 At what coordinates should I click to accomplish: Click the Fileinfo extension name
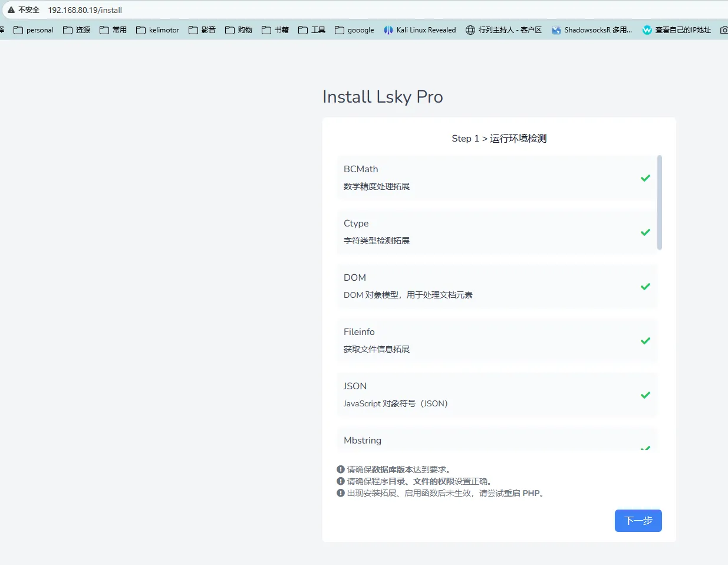coord(359,332)
